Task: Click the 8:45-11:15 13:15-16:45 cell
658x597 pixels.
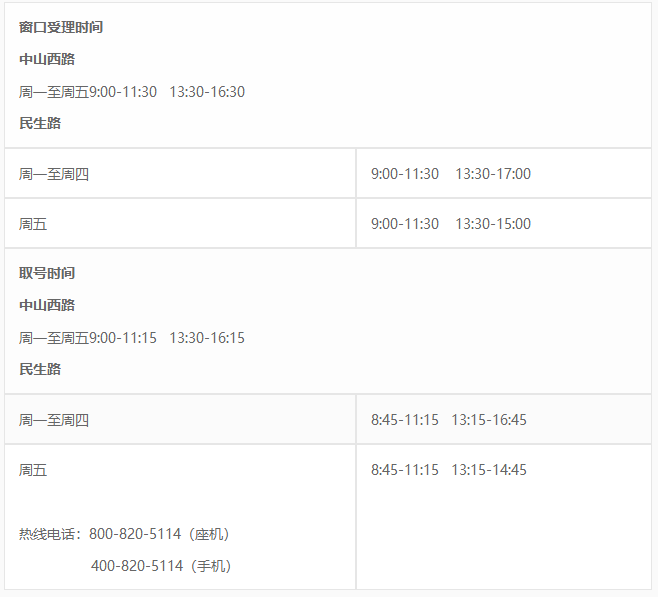Action: tap(504, 419)
